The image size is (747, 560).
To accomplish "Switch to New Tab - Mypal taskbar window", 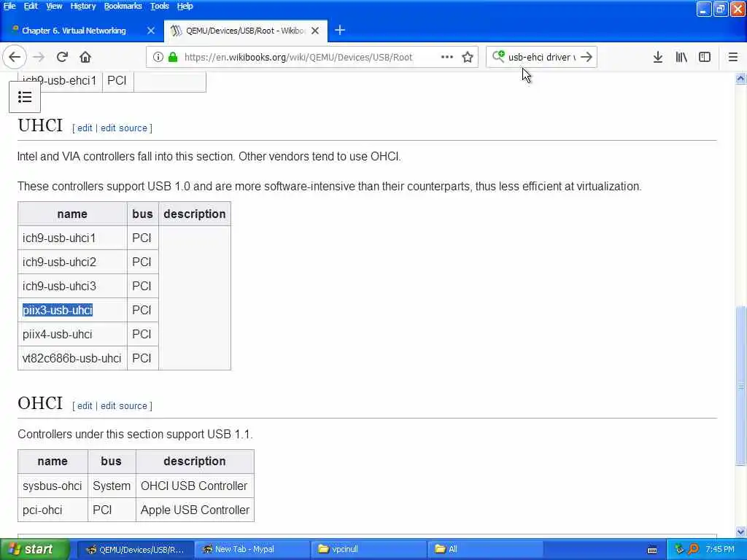I will click(252, 550).
